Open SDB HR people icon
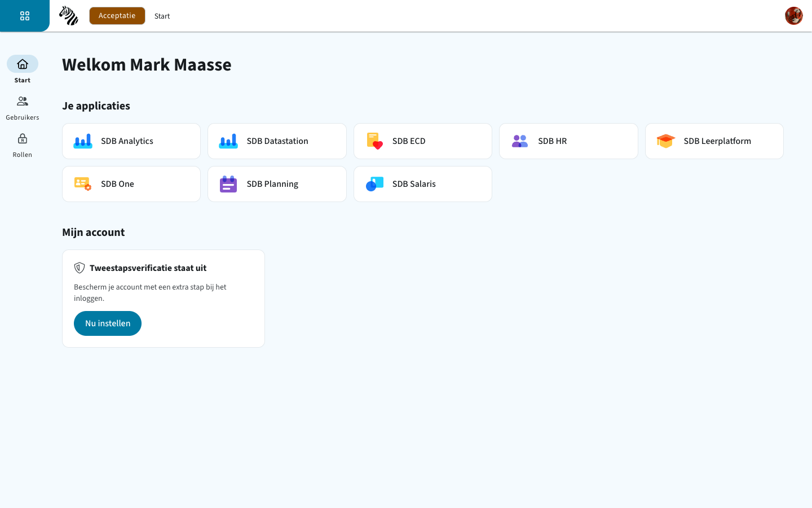 coord(520,141)
